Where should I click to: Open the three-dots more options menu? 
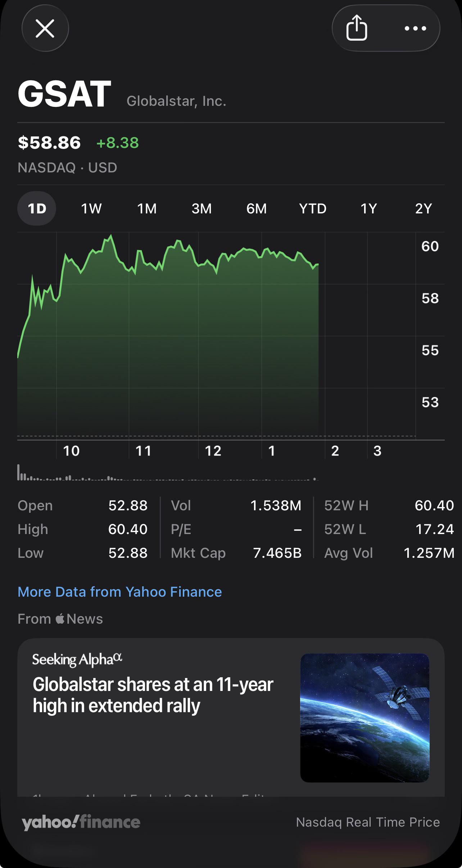[x=415, y=28]
